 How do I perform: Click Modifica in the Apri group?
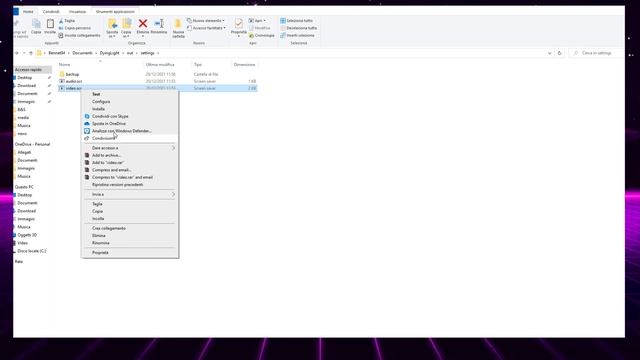[x=260, y=28]
